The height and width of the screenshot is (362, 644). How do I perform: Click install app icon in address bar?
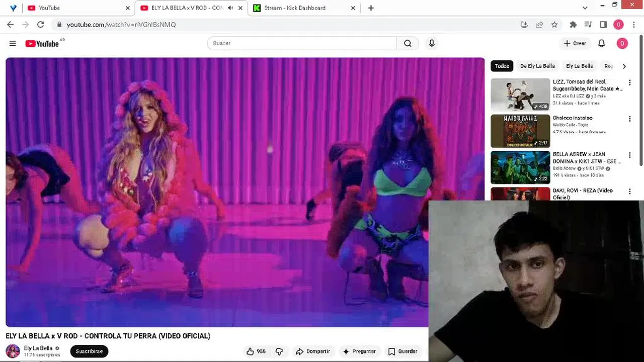[x=524, y=24]
